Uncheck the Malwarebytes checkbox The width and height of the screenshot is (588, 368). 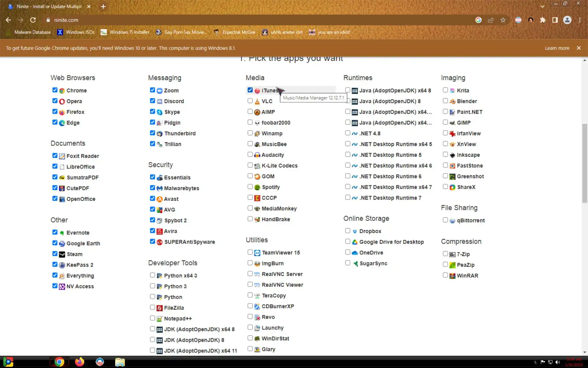pos(153,188)
